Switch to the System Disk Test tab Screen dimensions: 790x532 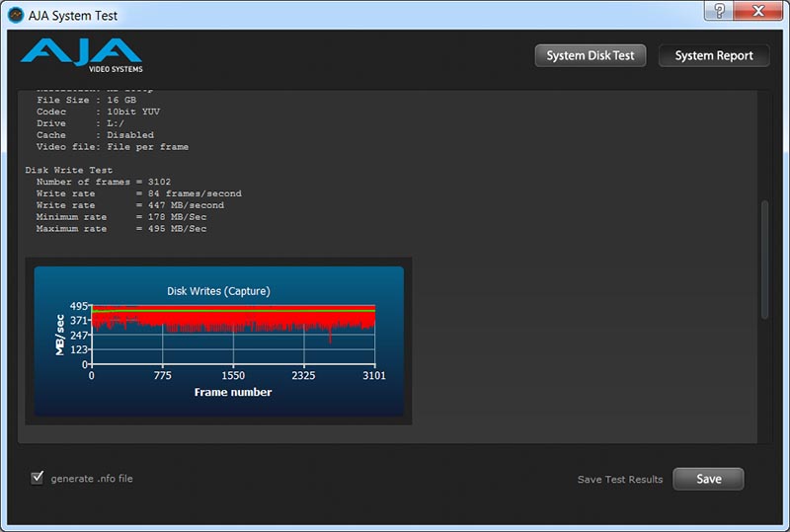[590, 55]
